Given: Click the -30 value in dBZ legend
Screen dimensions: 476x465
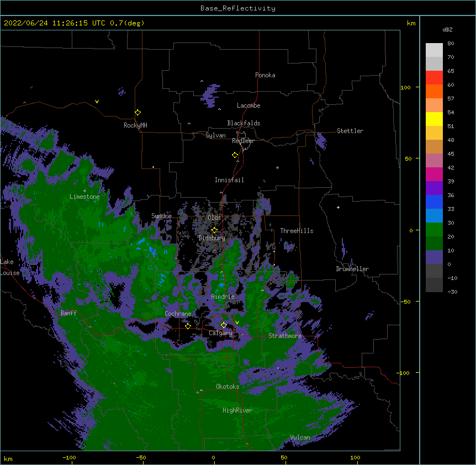Looking at the screenshot, I should coord(452,292).
